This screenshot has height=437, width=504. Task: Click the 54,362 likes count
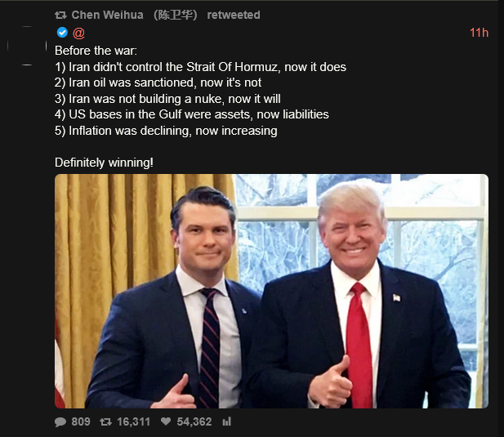coord(194,421)
